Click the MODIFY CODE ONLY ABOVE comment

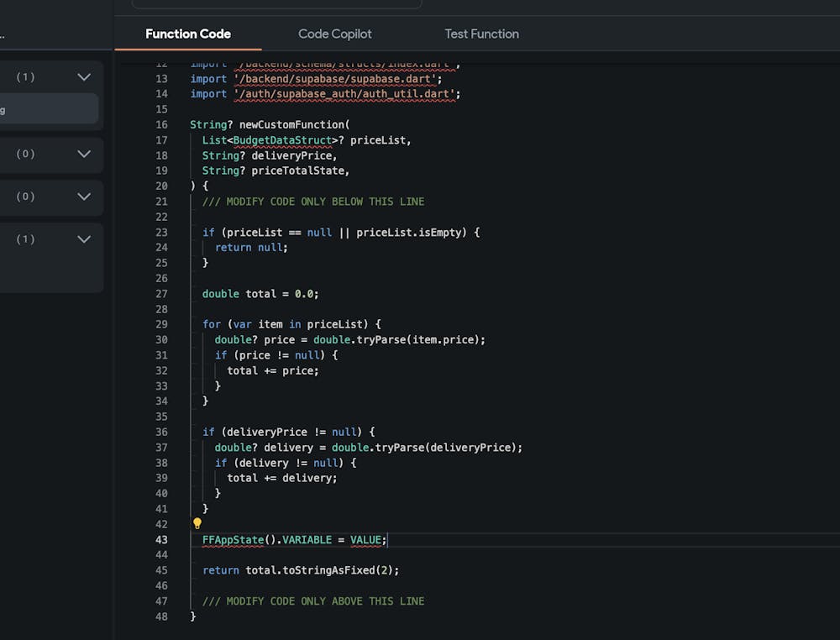(313, 601)
